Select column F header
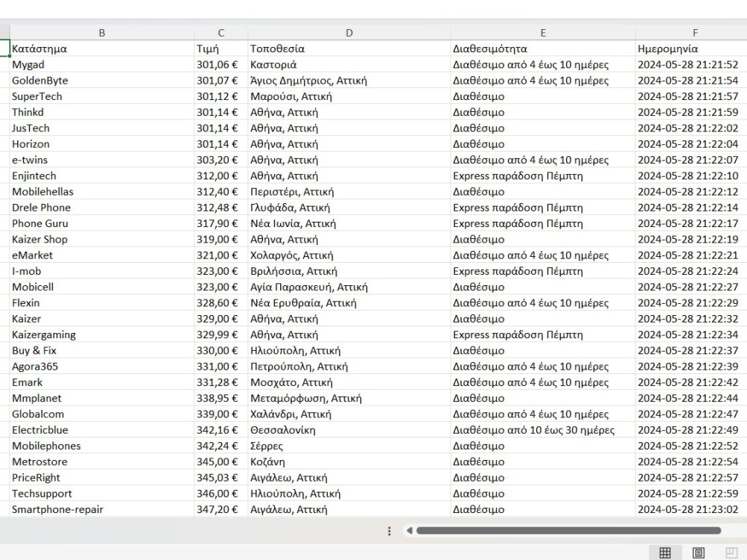The image size is (747, 560). point(691,33)
